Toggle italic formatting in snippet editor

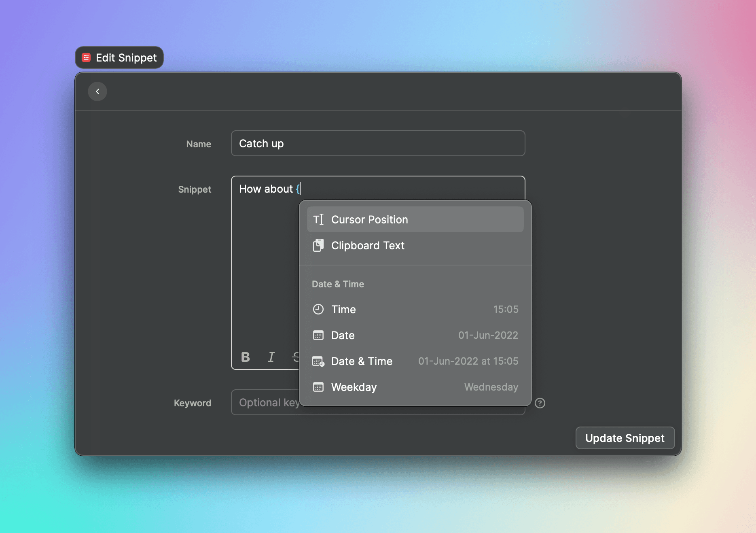271,357
